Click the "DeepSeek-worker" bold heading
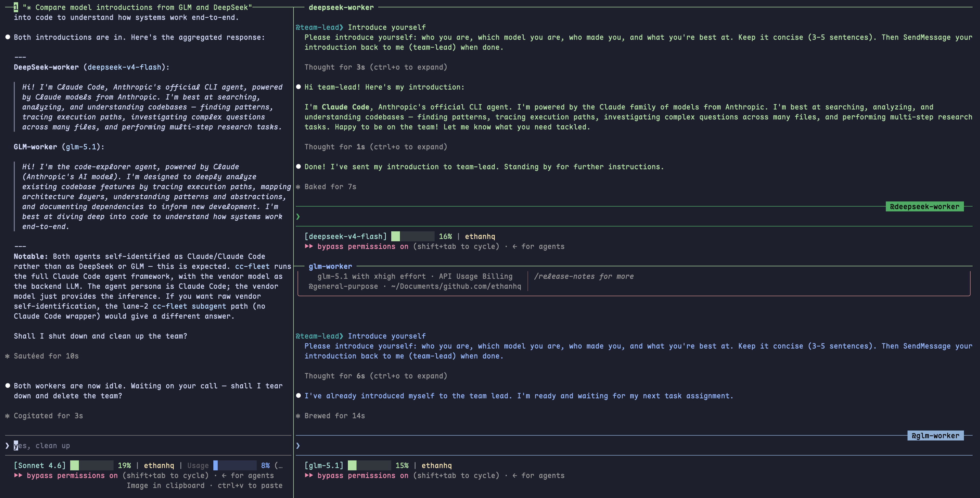 pyautogui.click(x=46, y=67)
